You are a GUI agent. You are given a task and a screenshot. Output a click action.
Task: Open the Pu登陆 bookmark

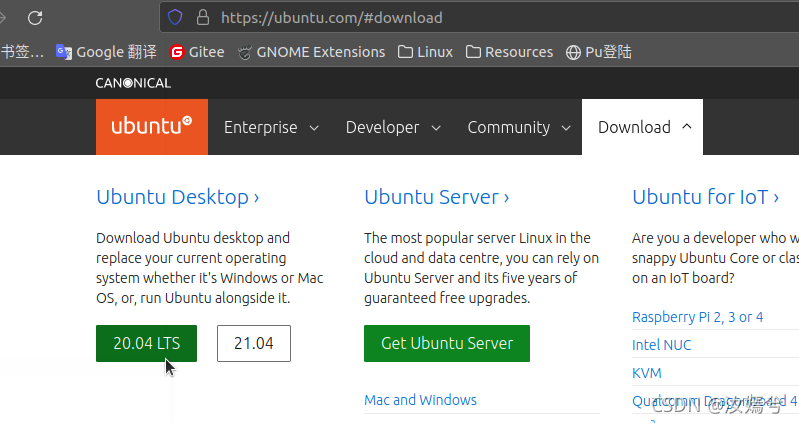tap(598, 52)
